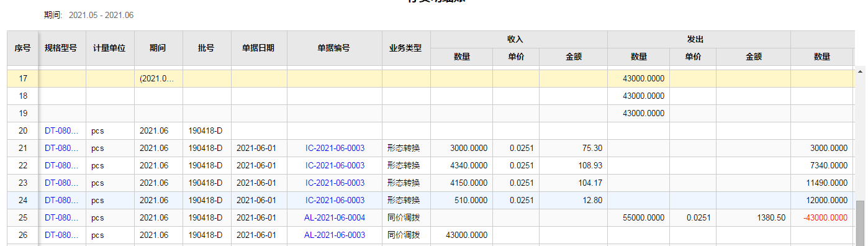Click the balance quantity 7340.0000
Image resolution: width=868 pixels, height=246 pixels.
click(x=829, y=166)
